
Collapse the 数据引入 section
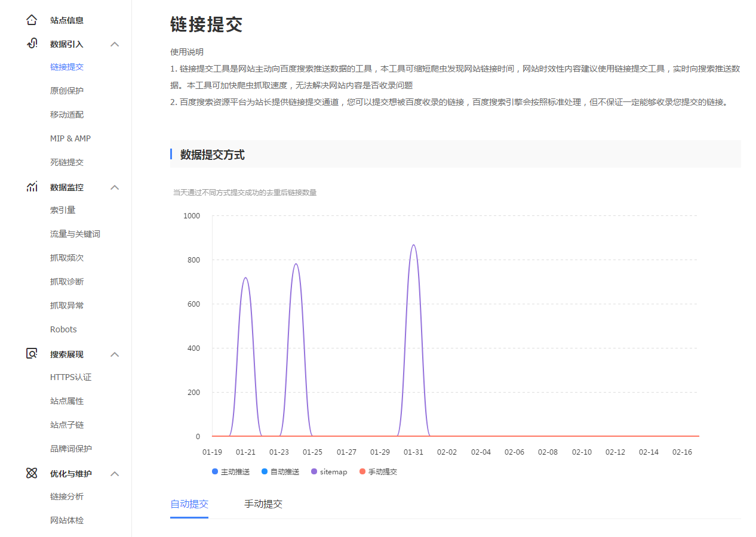(x=114, y=44)
